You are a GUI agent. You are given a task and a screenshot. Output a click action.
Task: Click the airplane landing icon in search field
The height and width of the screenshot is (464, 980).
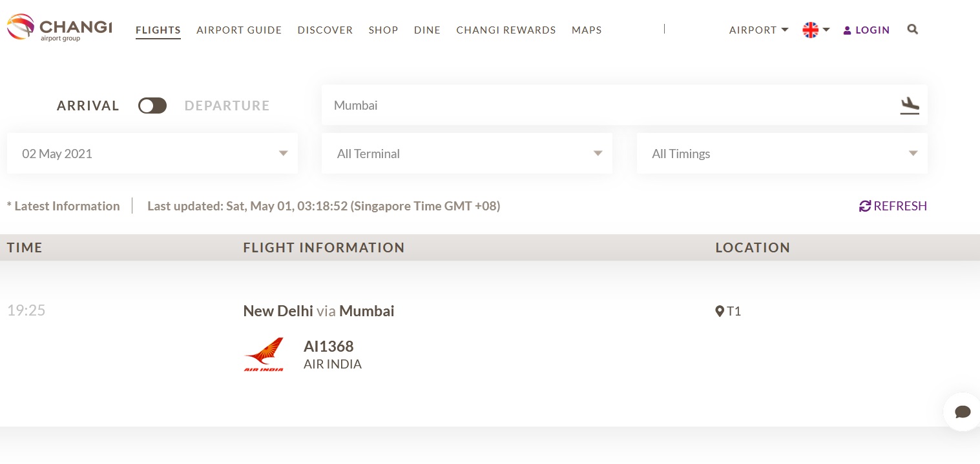click(x=910, y=105)
